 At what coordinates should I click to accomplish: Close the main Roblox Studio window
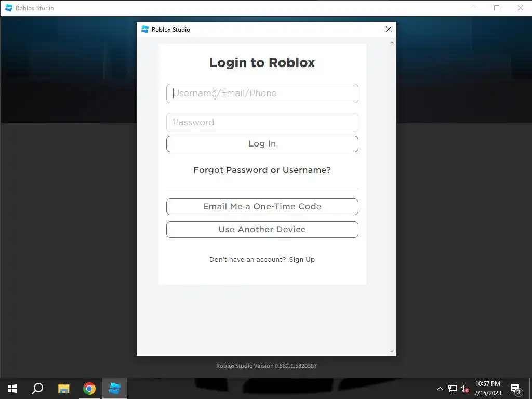520,8
